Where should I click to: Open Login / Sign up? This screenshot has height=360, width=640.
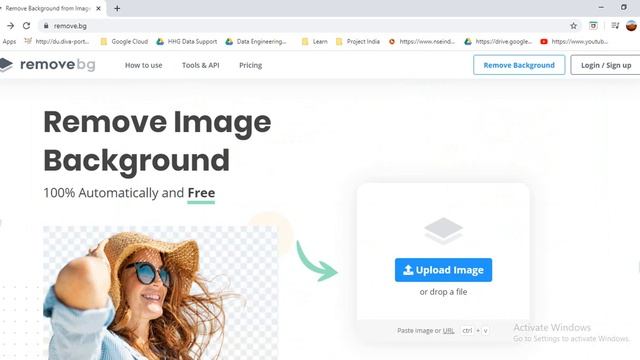[606, 65]
